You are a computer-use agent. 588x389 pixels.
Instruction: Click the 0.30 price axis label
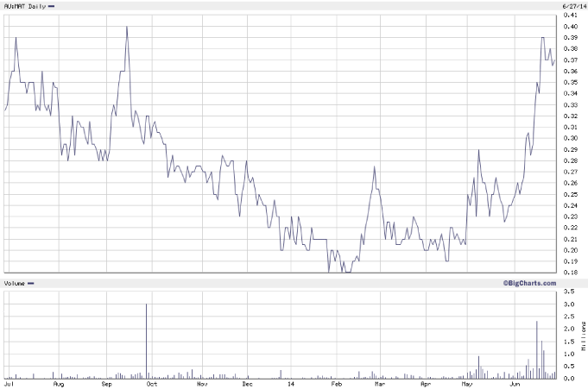[x=571, y=138]
